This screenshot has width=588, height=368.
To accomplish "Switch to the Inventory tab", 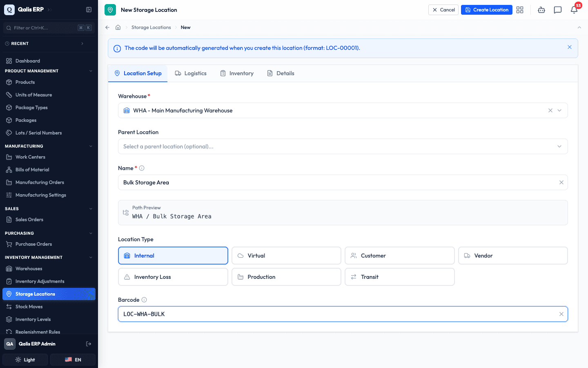I will pyautogui.click(x=237, y=73).
